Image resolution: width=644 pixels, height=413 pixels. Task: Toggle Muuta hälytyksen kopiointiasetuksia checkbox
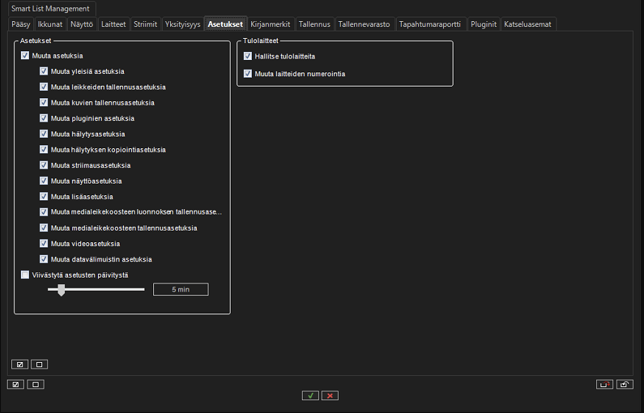44,149
